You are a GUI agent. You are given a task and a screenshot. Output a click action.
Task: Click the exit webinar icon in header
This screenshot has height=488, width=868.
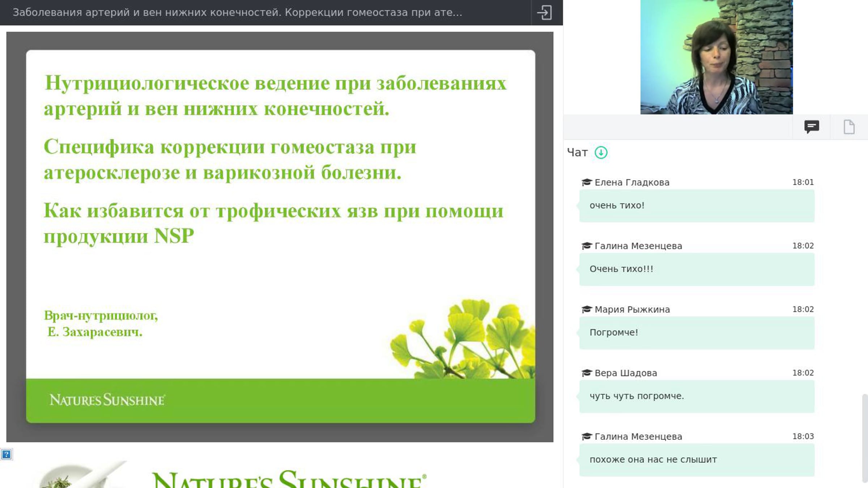click(x=544, y=12)
